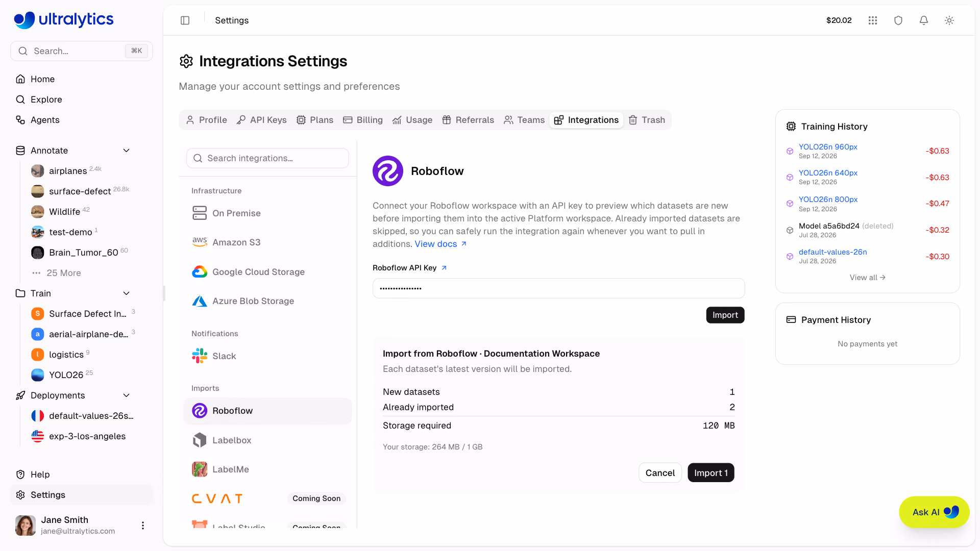The image size is (980, 551).
Task: Open Labelbox import integration
Action: 267,440
